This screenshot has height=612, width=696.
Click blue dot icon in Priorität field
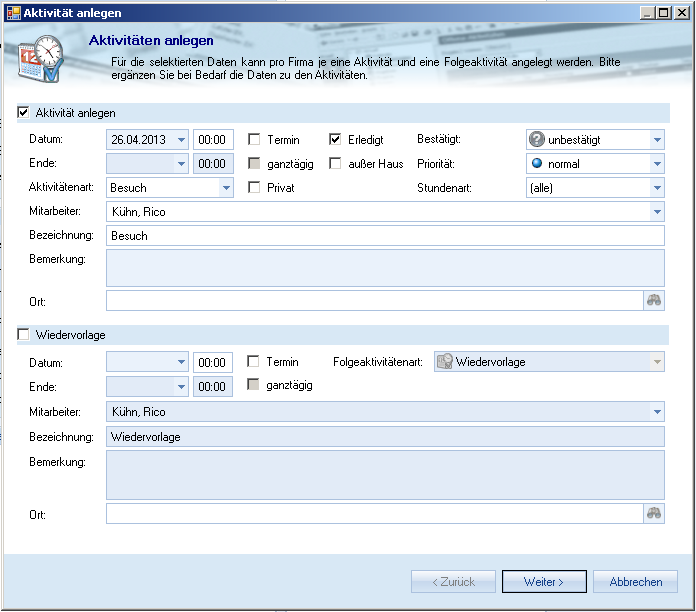pyautogui.click(x=537, y=163)
